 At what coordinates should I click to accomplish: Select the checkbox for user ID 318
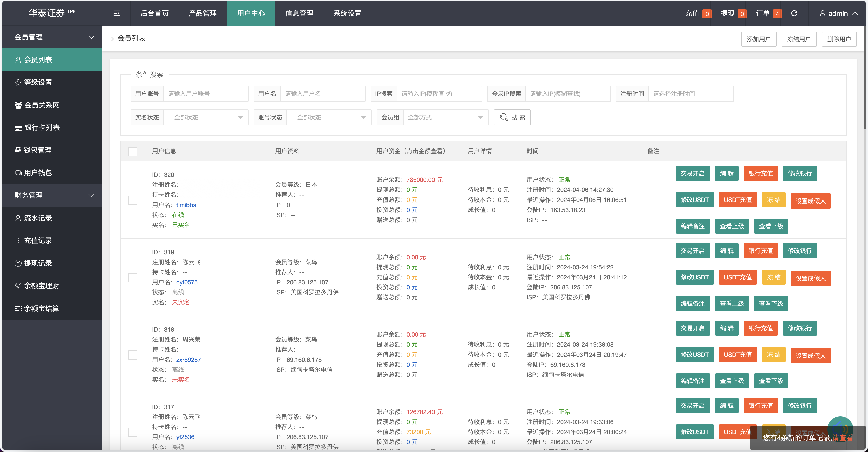coord(132,355)
